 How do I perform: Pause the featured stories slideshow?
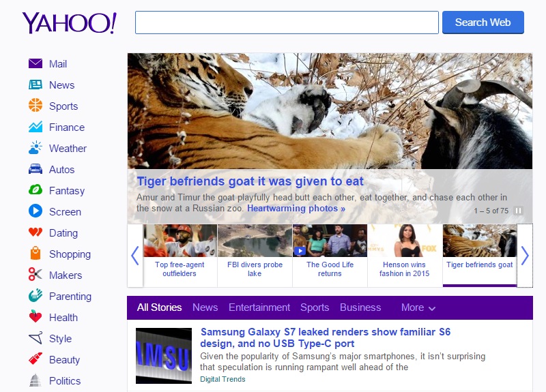(518, 211)
